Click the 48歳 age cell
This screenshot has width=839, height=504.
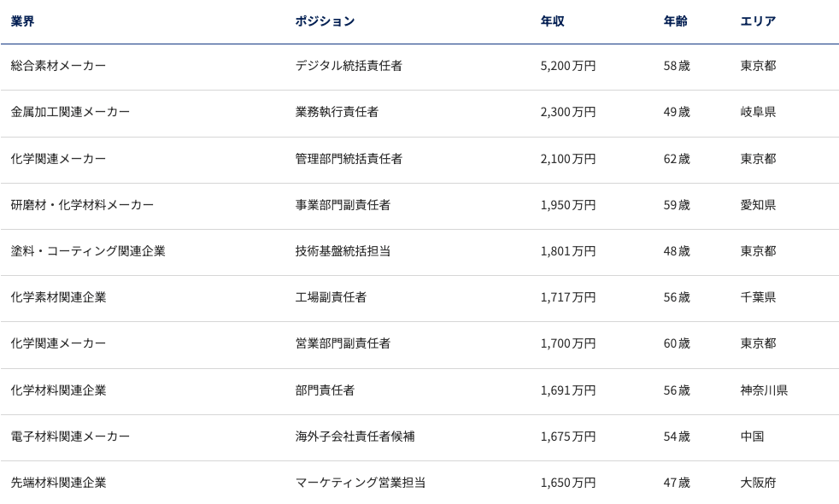coord(677,251)
